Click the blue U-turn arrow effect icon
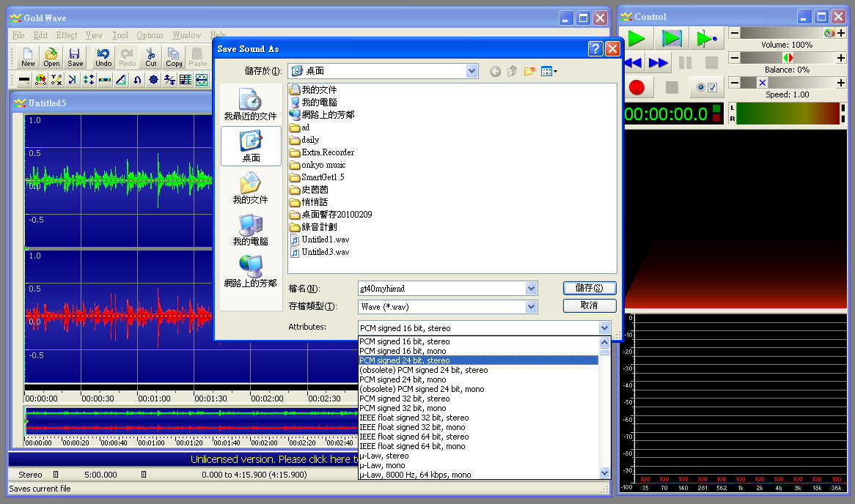The image size is (855, 504). pos(137,80)
